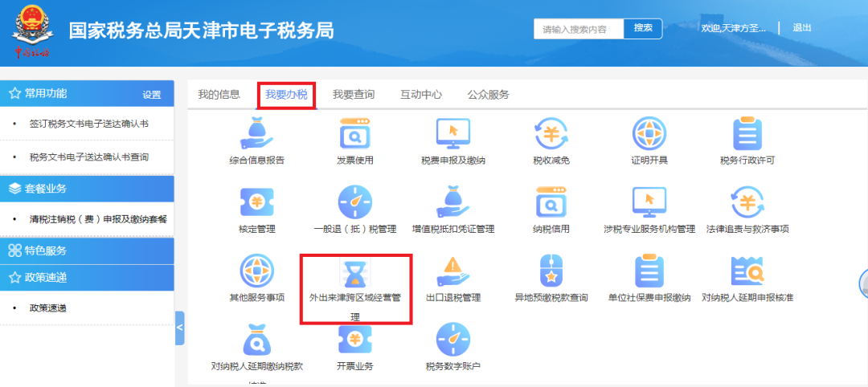Screen dimensions: 868x387
Task: Open 异地预缴税款查询 icon
Action: click(551, 271)
